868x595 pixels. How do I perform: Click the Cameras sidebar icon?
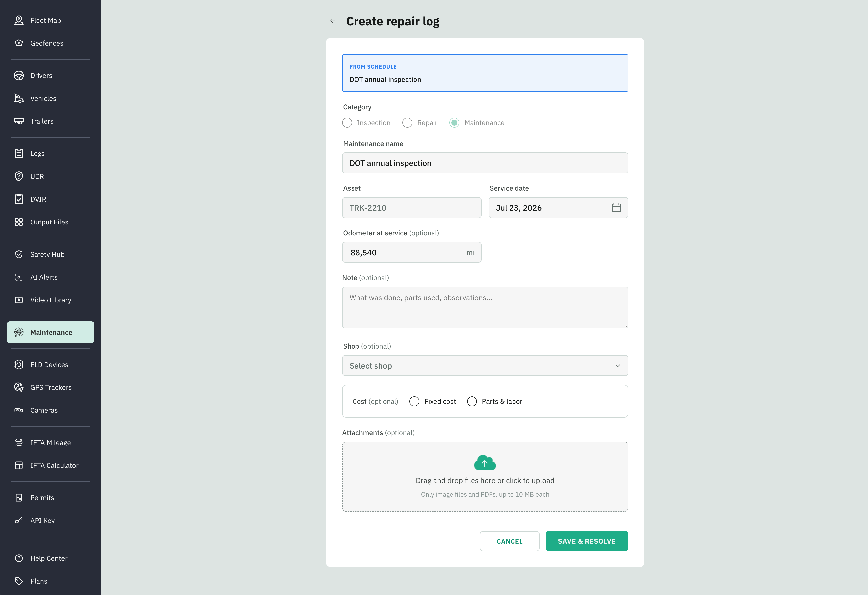19,410
